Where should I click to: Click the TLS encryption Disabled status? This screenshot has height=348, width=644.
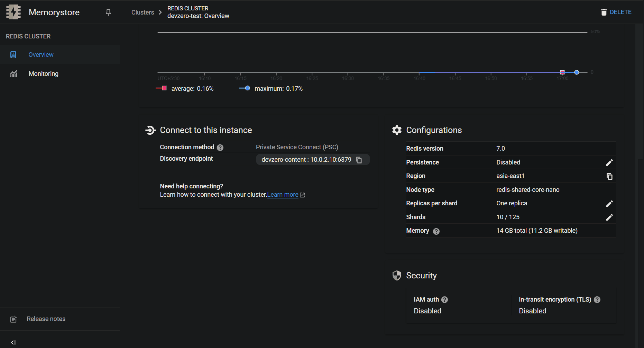[x=533, y=311]
